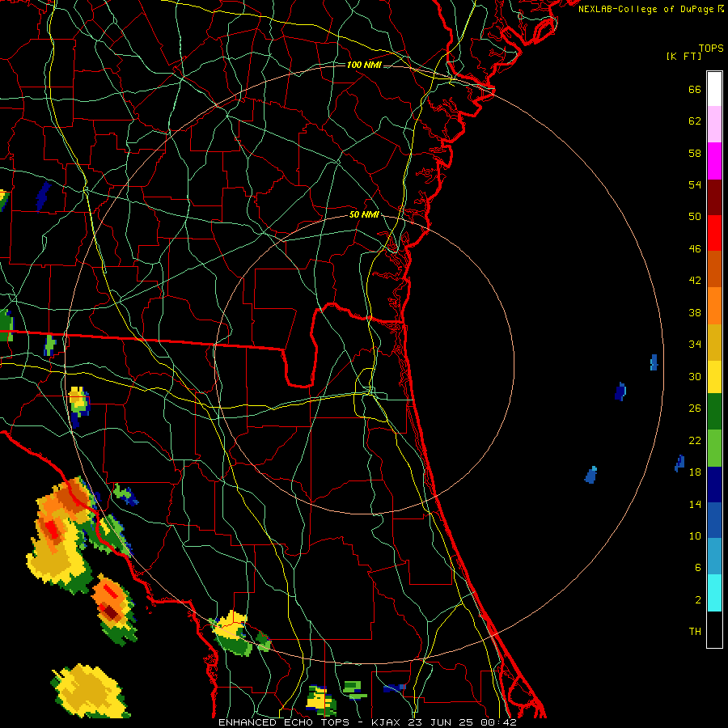Click the "22" legend value
Screen dimensions: 728x728
coord(695,440)
